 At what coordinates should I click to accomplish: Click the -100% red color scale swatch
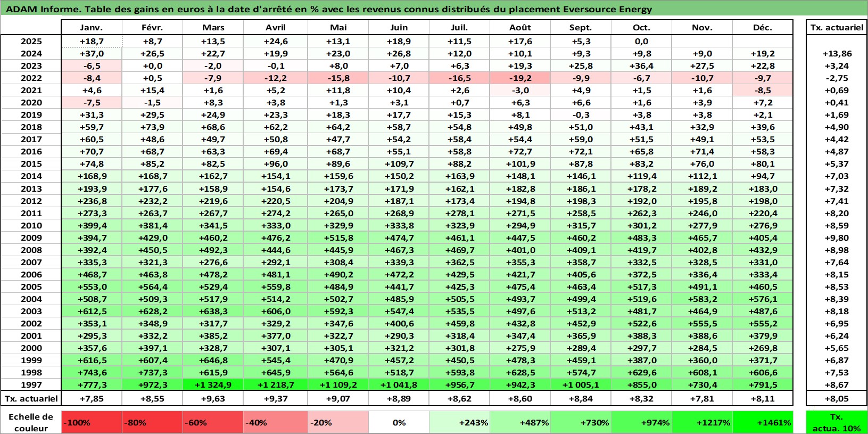(92, 422)
